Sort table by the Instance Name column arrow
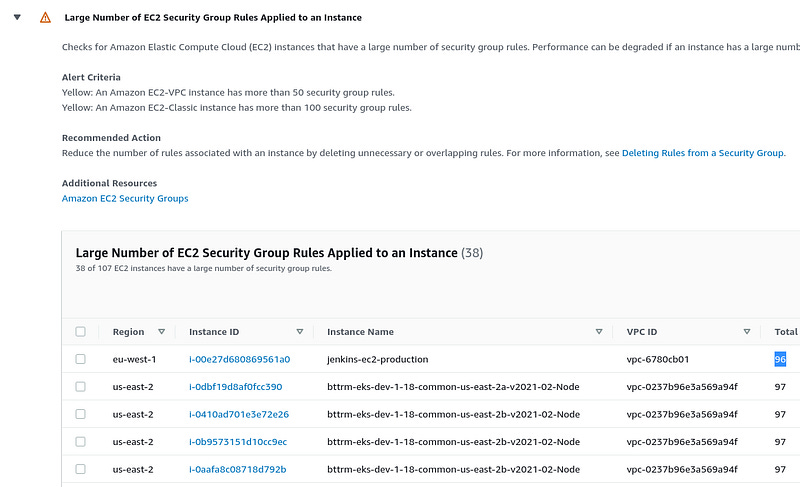This screenshot has height=487, width=800. [x=599, y=331]
